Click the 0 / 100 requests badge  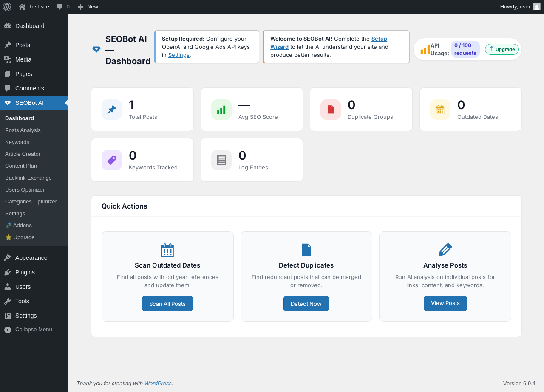click(x=465, y=49)
